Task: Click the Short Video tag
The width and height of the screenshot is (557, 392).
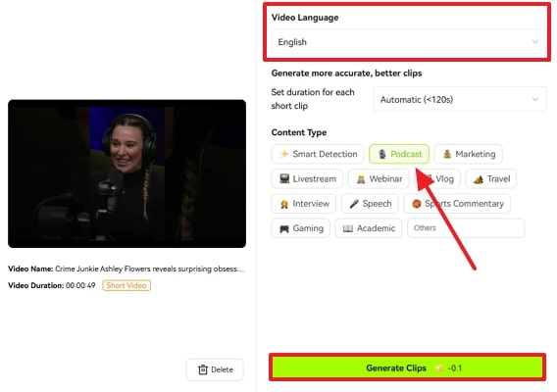Action: coord(127,285)
